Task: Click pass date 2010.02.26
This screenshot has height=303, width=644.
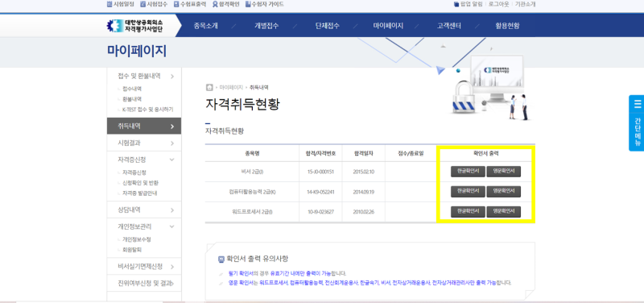Action: point(364,212)
